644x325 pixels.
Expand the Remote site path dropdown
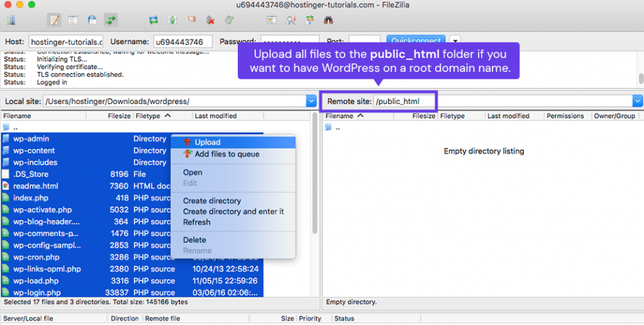[x=638, y=101]
